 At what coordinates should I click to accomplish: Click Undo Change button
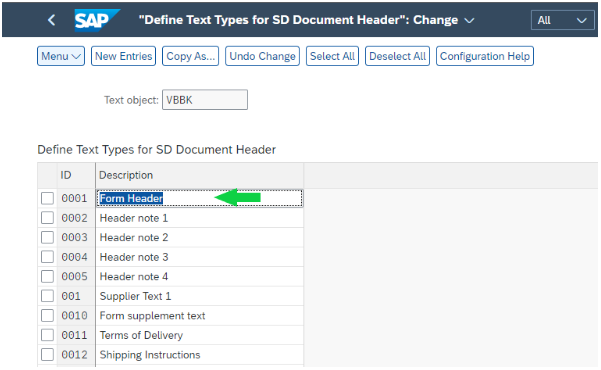pyautogui.click(x=262, y=56)
